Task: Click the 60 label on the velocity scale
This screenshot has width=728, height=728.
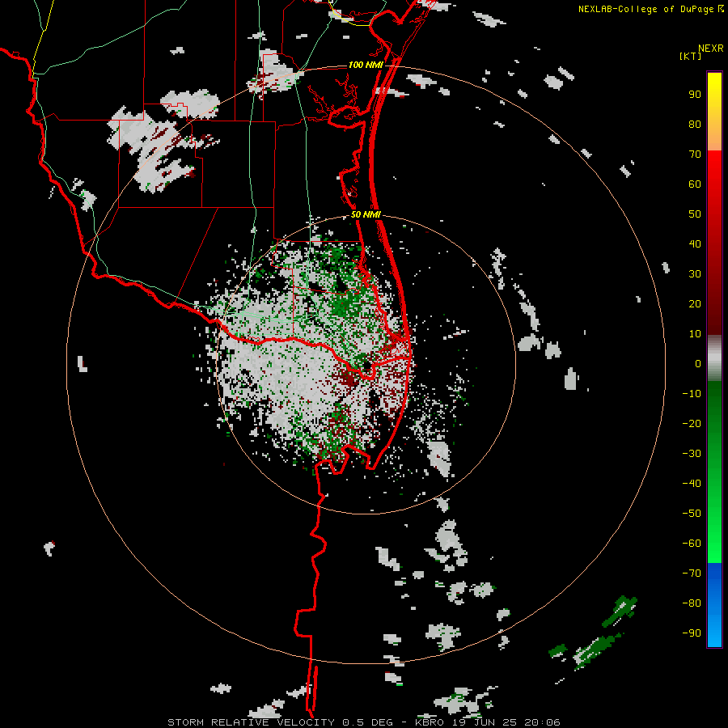Action: click(695, 184)
